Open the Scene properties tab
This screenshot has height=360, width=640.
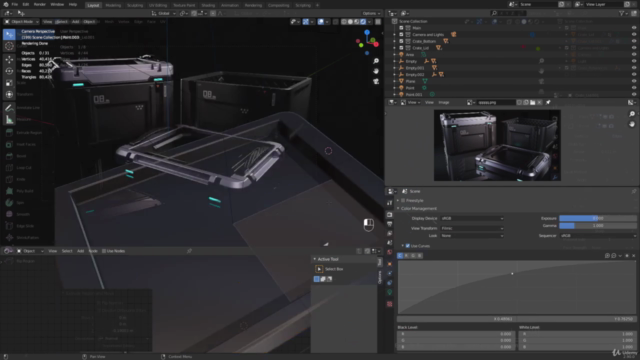[389, 243]
